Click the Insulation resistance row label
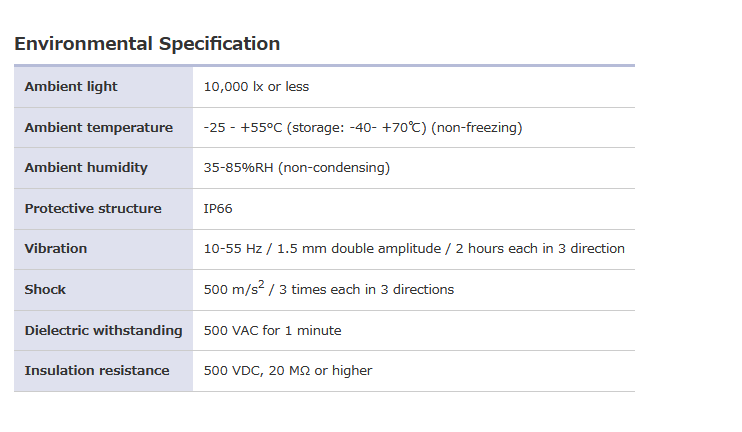This screenshot has height=432, width=742. (97, 371)
